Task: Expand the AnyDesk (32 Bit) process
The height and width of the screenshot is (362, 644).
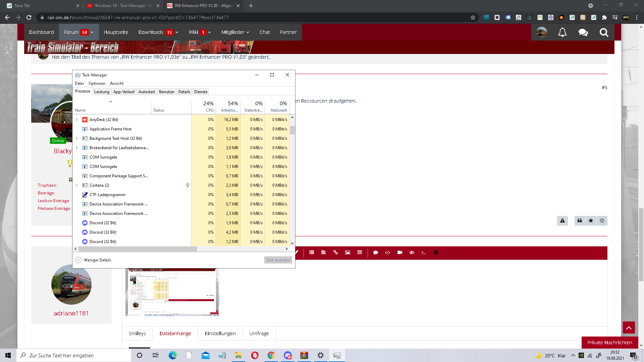Action: (77, 120)
